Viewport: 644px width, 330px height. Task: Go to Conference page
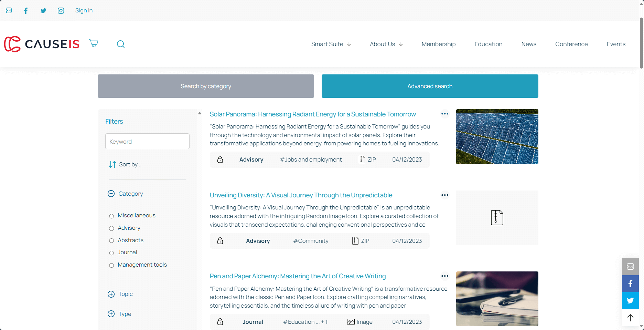[571, 44]
